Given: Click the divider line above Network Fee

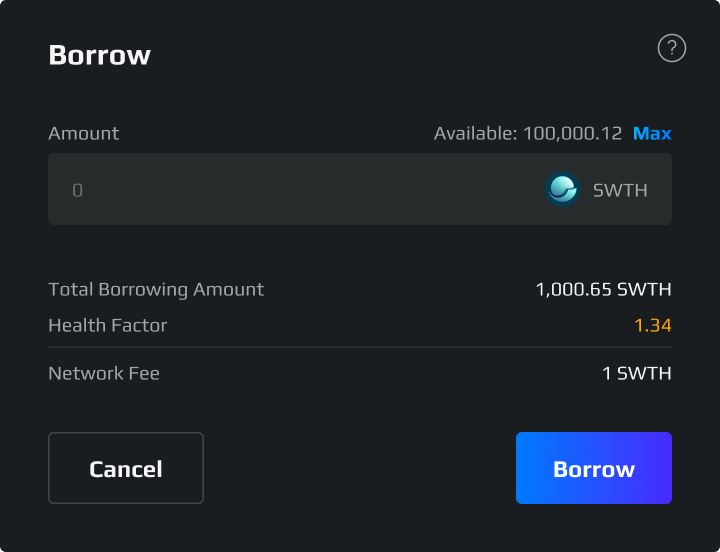Looking at the screenshot, I should pos(360,347).
